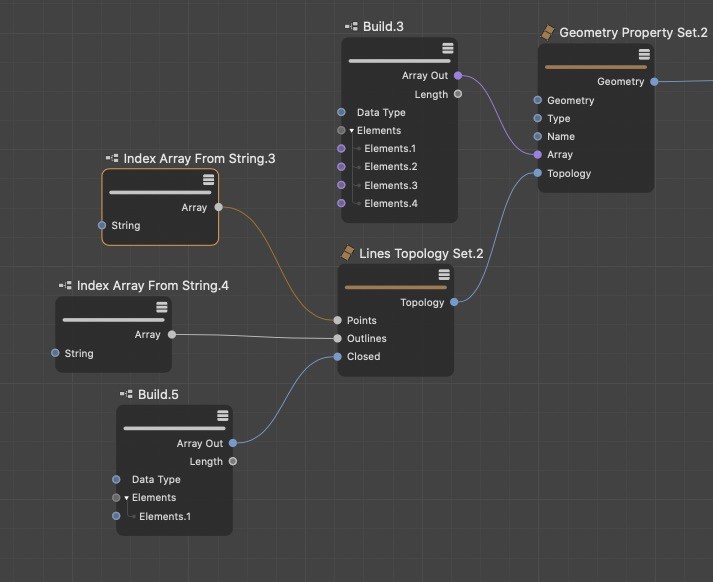Open Index Array From String.3 menu icon
The image size is (713, 582).
click(x=208, y=180)
